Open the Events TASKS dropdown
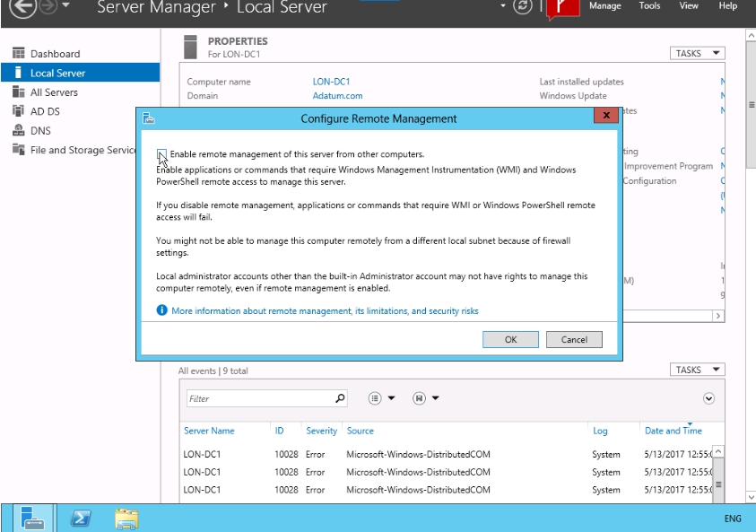Image resolution: width=756 pixels, height=532 pixels. click(697, 370)
